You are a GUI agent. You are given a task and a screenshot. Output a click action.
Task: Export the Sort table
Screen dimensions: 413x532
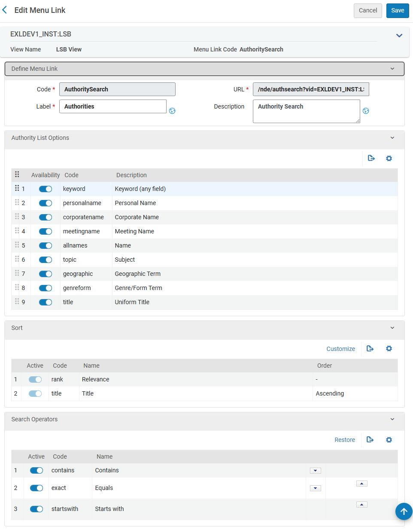point(370,348)
